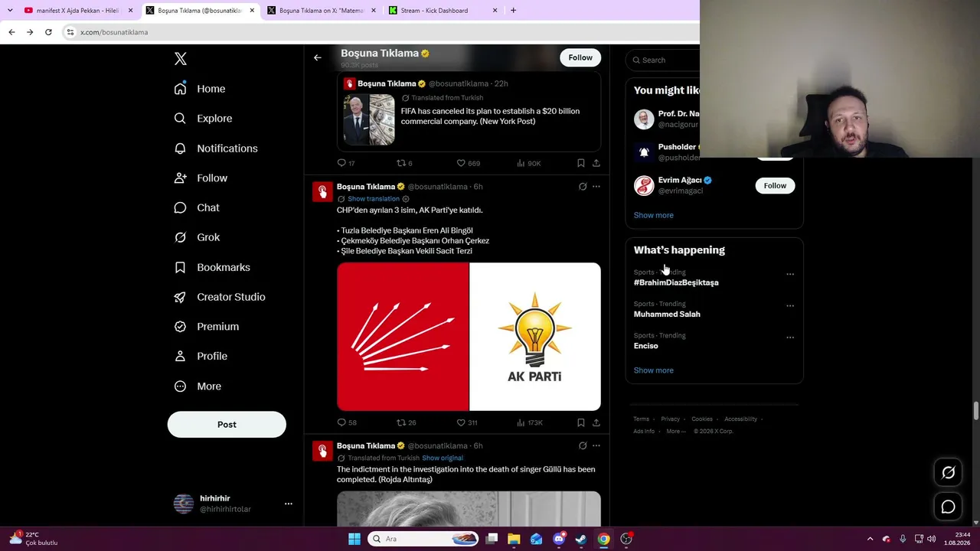View site information for x.com
The width and height of the screenshot is (980, 551).
point(70,32)
